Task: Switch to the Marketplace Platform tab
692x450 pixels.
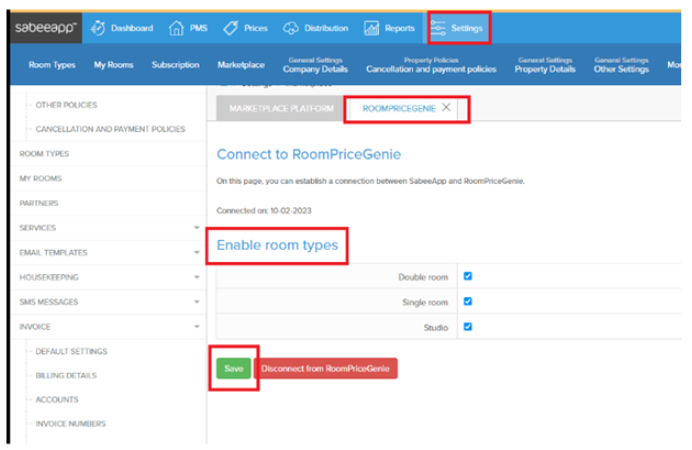Action: (275, 108)
